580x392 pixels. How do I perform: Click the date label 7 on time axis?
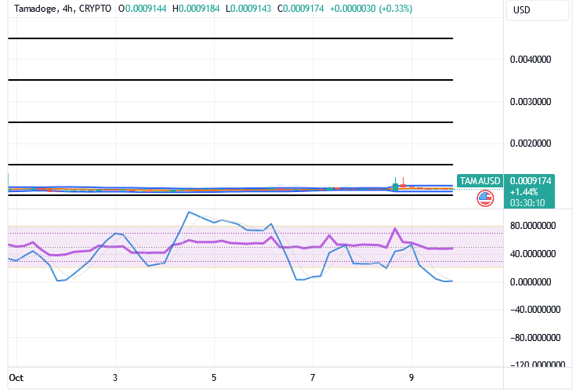313,378
